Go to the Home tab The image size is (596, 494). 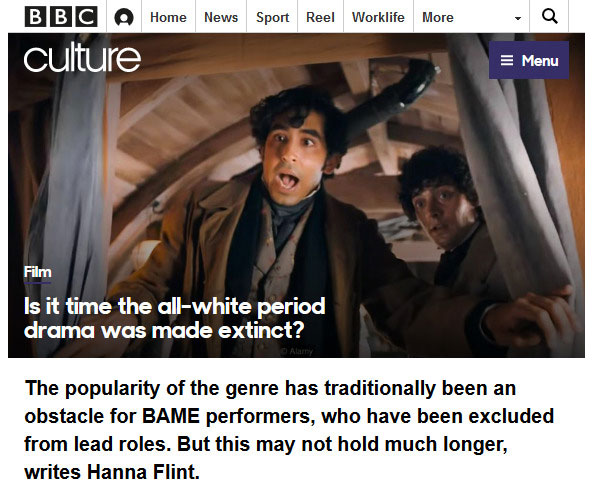(x=168, y=17)
